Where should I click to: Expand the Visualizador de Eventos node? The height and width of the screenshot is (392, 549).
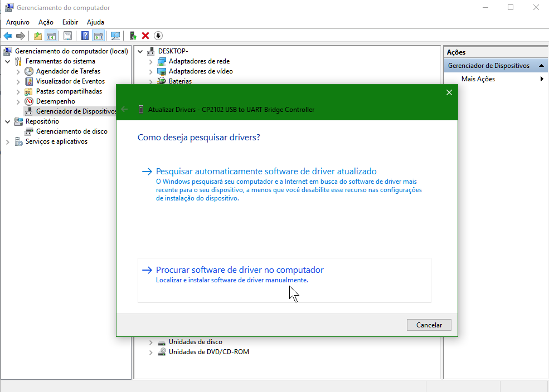18,81
